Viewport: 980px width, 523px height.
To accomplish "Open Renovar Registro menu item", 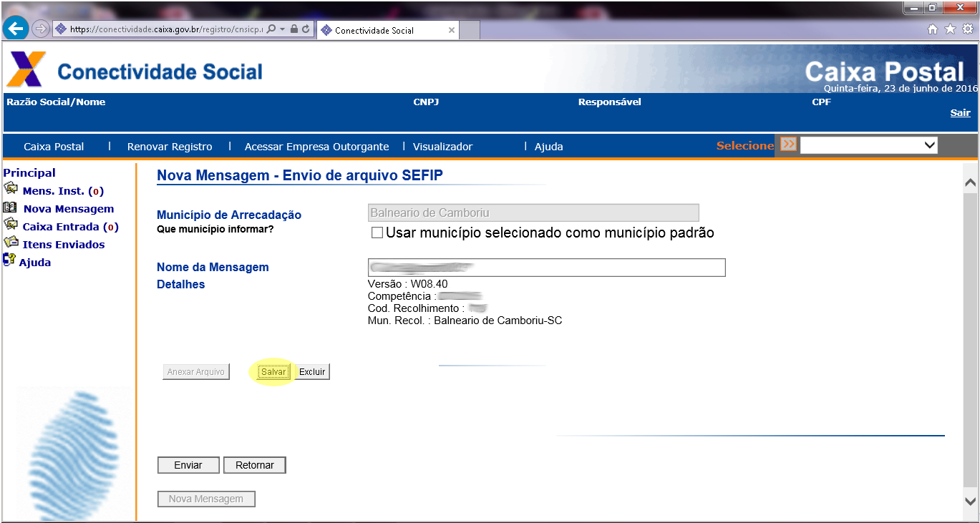I will click(x=170, y=147).
